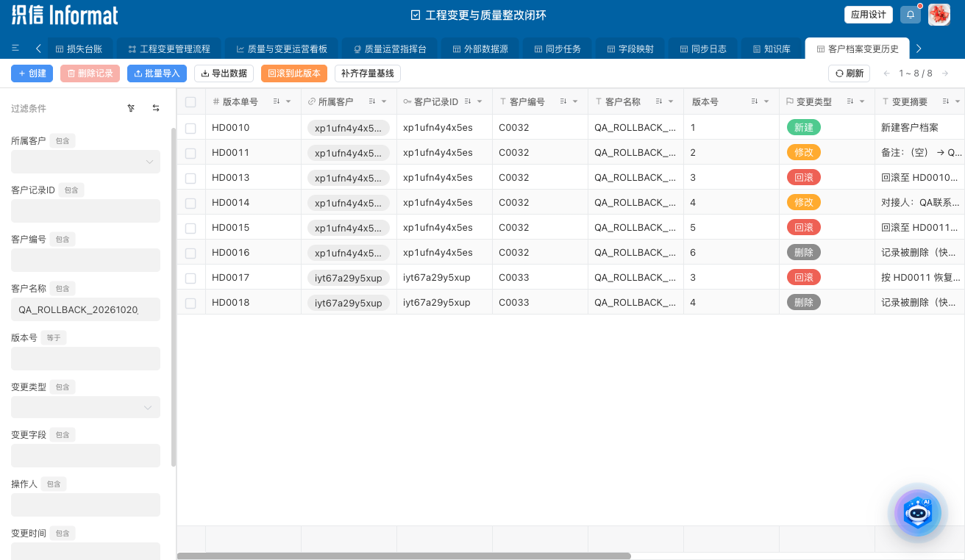Switch to the 同步日志 tab
This screenshot has height=560, width=965.
click(702, 49)
